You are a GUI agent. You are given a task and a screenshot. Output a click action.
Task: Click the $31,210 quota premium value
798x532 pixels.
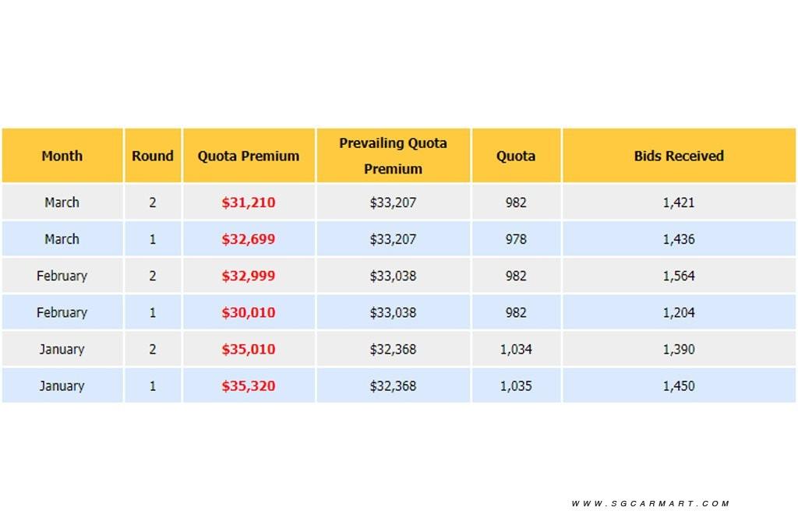249,203
